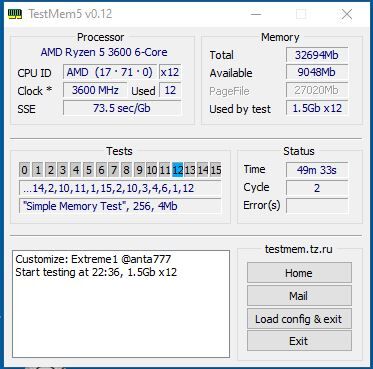This screenshot has height=369, width=373.
Task: Minimize the TestMem5 window
Action: click(256, 14)
